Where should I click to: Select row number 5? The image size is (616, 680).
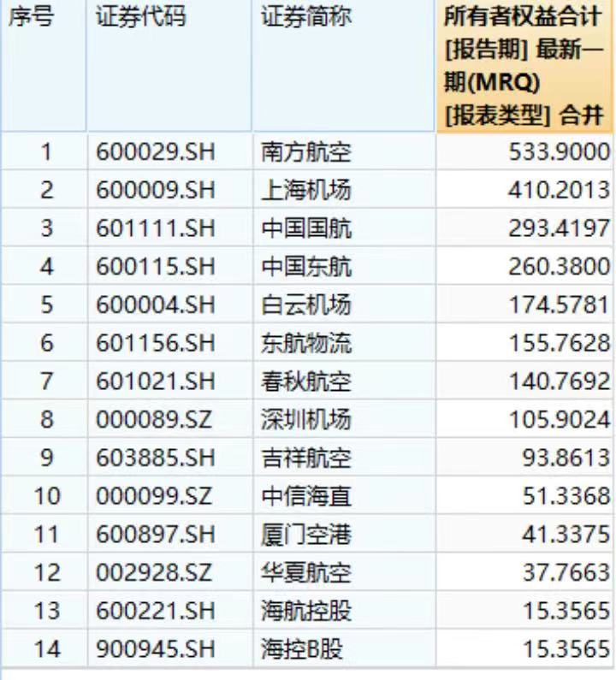click(x=46, y=305)
